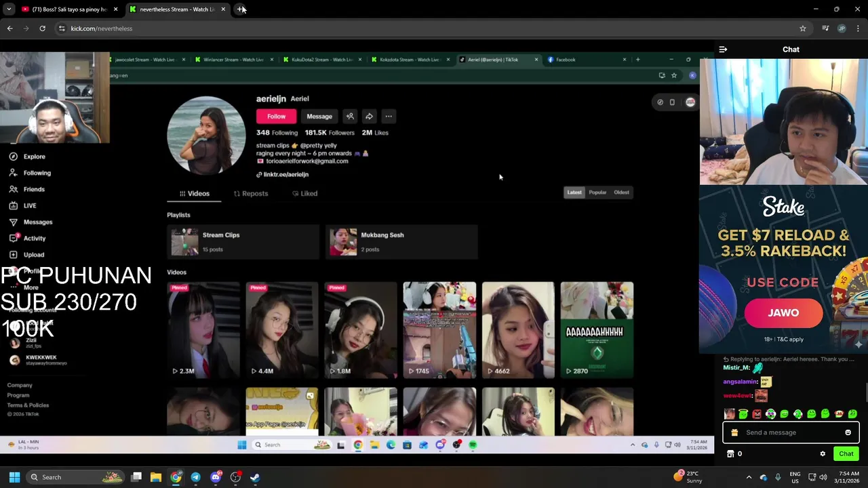868x488 pixels.
Task: Collapse the Kick chat panel
Action: pos(723,49)
